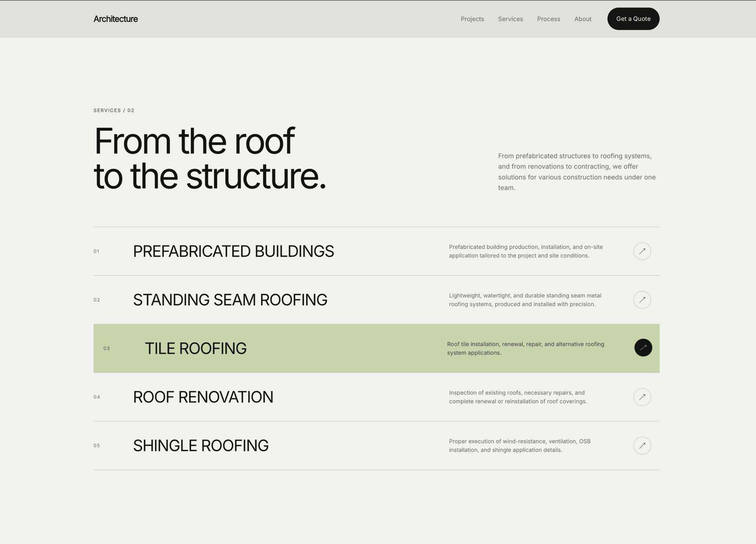Viewport: 756px width, 544px height.
Task: Visit the About nav item
Action: (x=583, y=19)
